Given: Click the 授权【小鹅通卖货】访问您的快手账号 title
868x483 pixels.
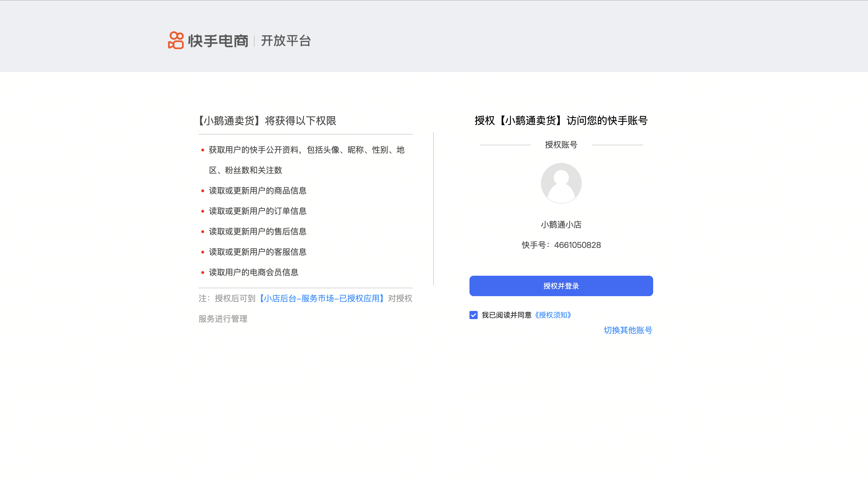Looking at the screenshot, I should (561, 120).
